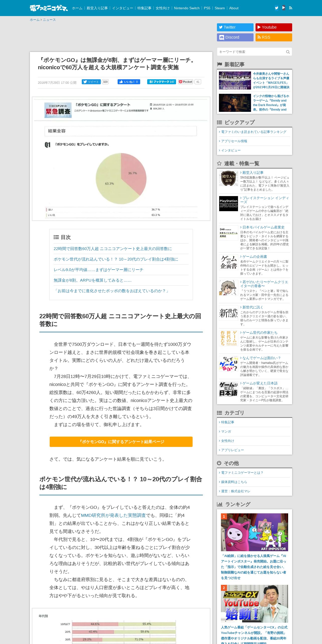Click the ツイート share button
Image resolution: width=322 pixels, height=644 pixels.
(x=91, y=82)
